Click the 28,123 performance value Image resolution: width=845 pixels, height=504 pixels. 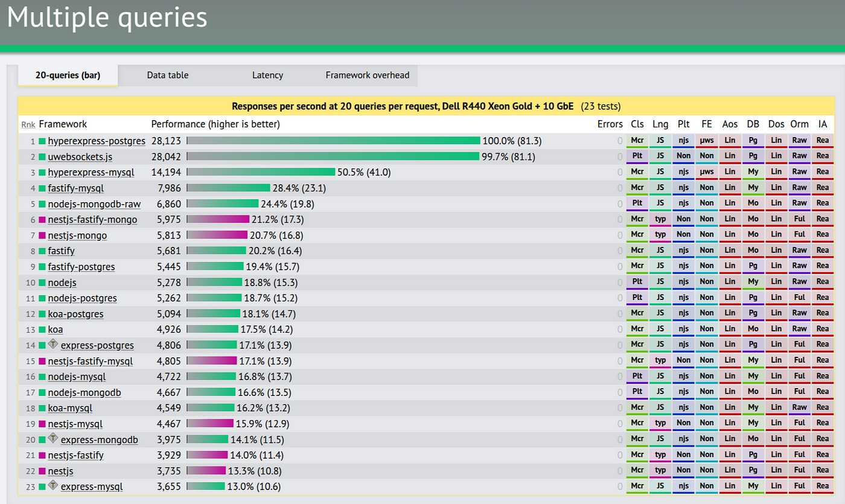tap(166, 141)
